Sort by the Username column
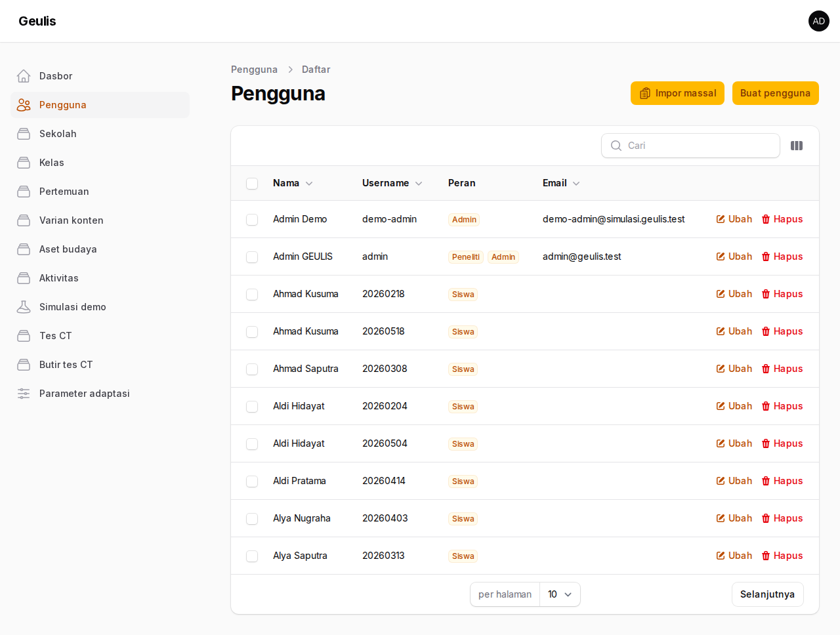The width and height of the screenshot is (840, 635). click(392, 183)
